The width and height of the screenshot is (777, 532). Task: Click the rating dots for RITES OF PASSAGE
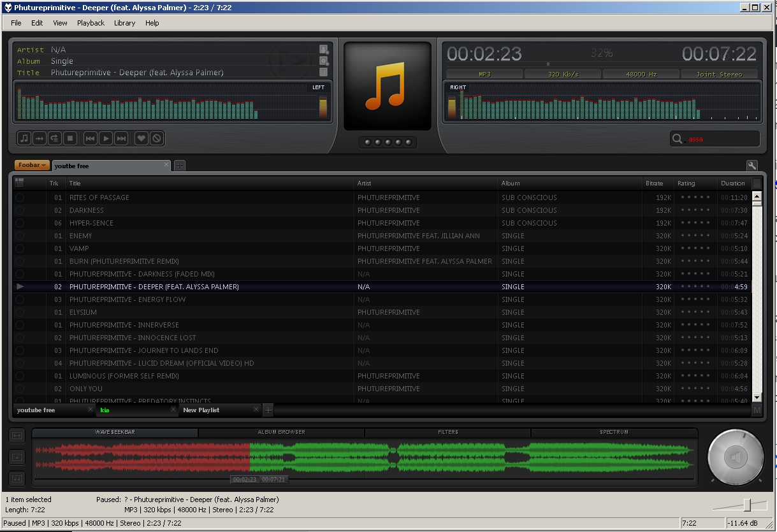695,197
